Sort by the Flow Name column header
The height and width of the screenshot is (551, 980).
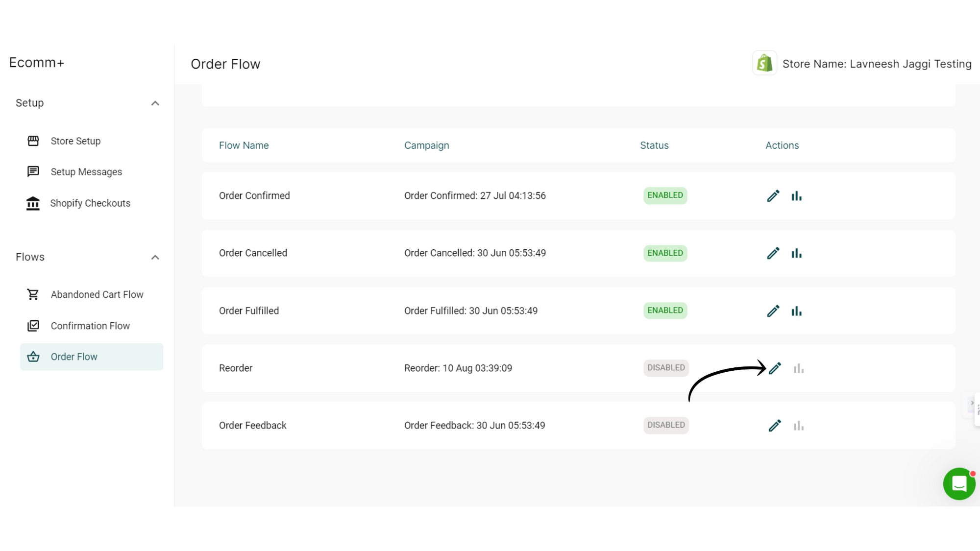click(244, 145)
